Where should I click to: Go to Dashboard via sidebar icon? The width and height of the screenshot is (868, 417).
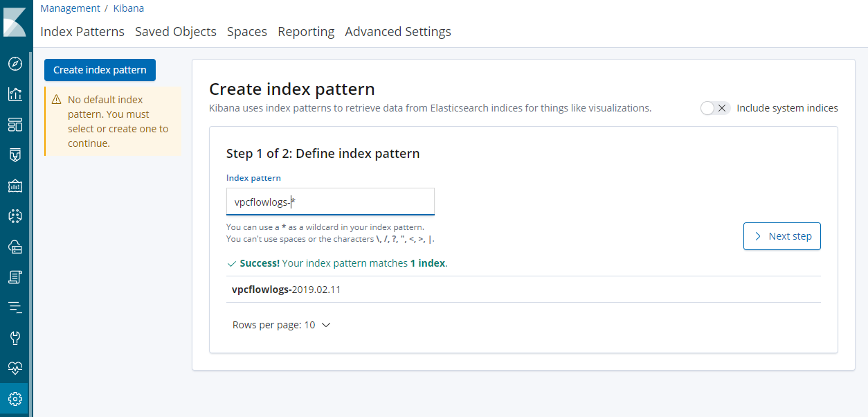click(15, 125)
